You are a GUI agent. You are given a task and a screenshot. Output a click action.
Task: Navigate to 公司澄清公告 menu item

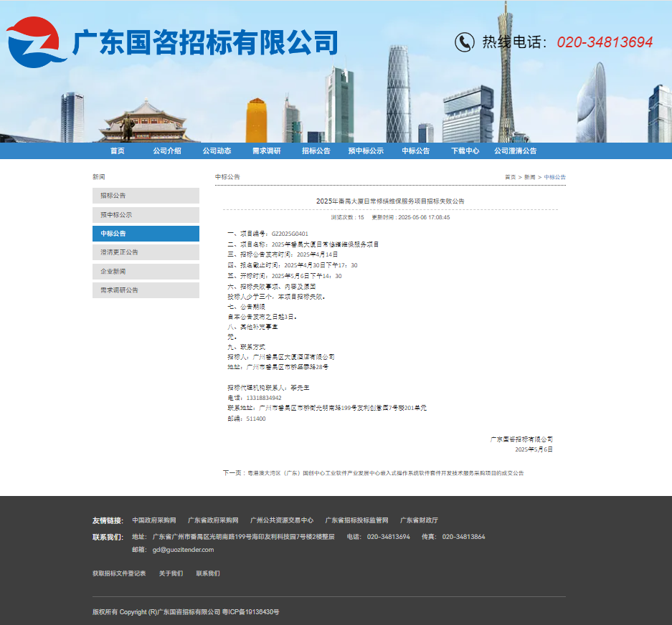[515, 151]
